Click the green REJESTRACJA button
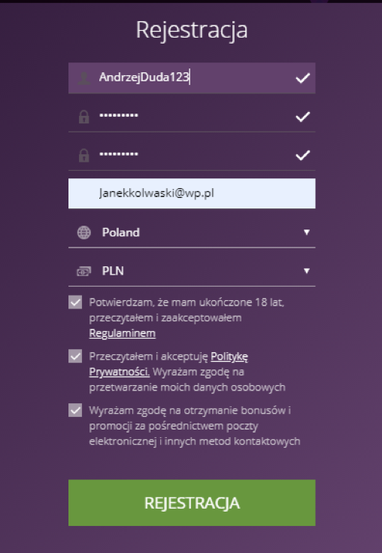382x553 pixels. [192, 503]
